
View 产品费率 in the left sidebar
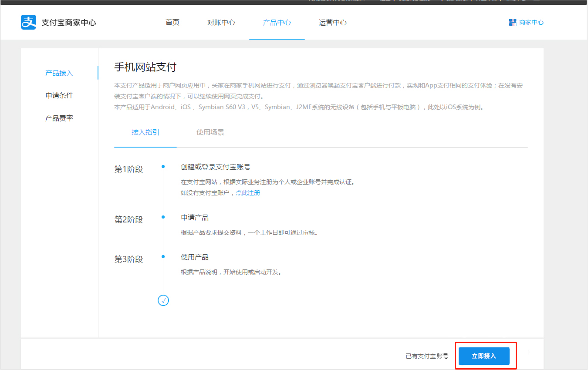(59, 118)
